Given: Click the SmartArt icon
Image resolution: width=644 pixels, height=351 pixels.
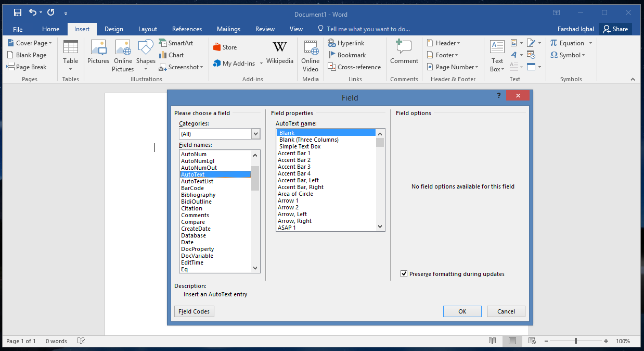Looking at the screenshot, I should 175,43.
